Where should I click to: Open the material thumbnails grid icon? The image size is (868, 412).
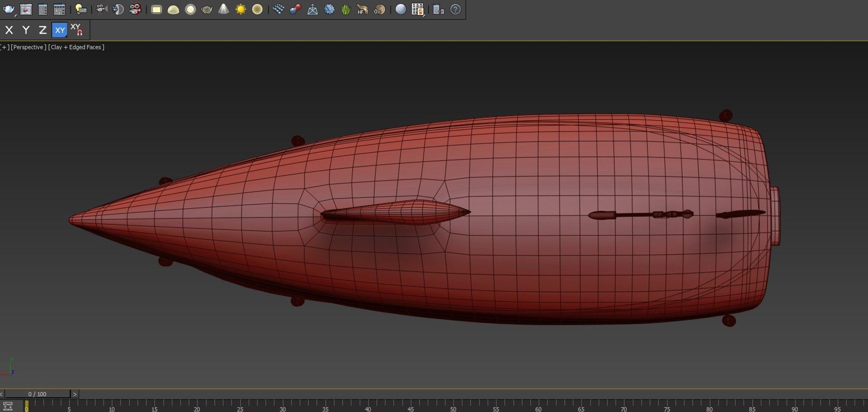[418, 9]
